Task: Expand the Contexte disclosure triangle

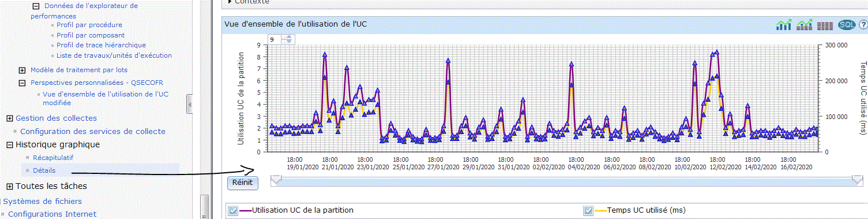Action: tap(230, 2)
